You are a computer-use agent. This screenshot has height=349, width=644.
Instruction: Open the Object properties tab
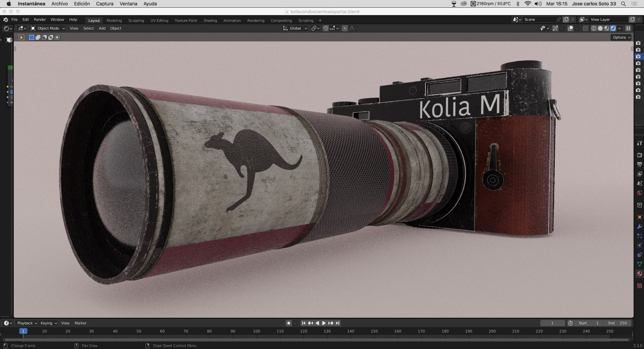pos(639,217)
